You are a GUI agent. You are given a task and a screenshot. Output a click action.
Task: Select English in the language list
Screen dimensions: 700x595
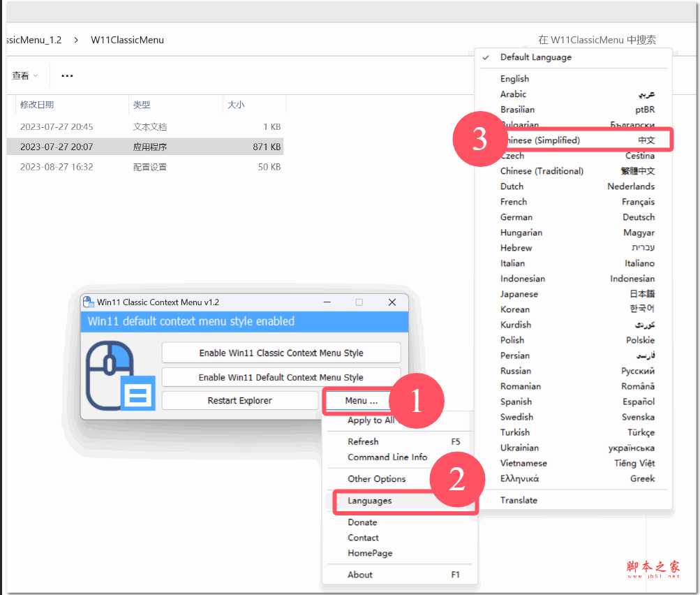573,79
